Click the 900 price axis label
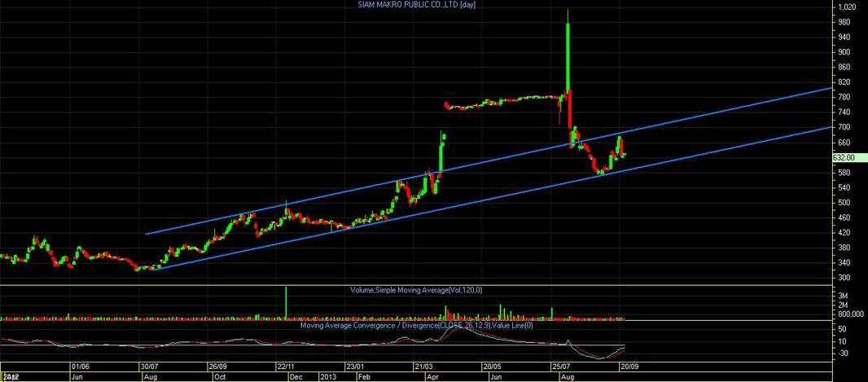This screenshot has width=868, height=382. click(x=844, y=52)
